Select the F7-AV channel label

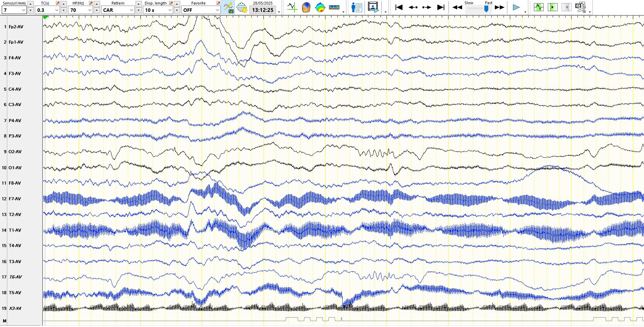(15, 199)
